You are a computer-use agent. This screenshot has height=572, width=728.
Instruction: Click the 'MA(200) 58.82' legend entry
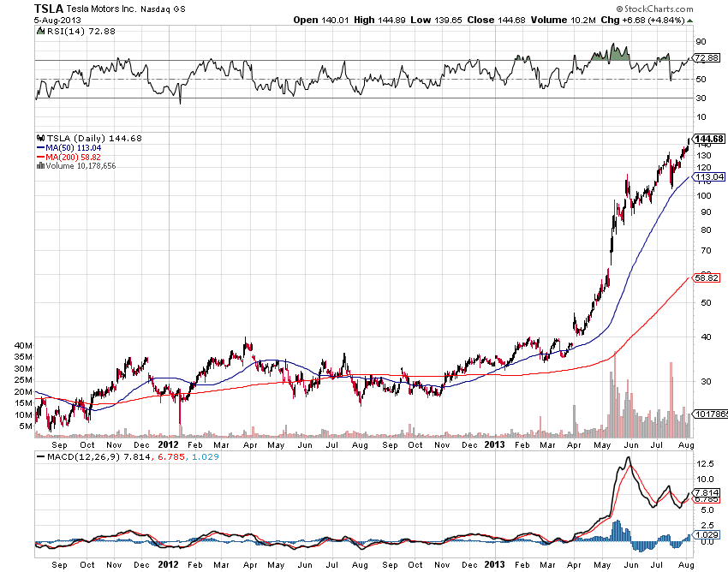73,157
